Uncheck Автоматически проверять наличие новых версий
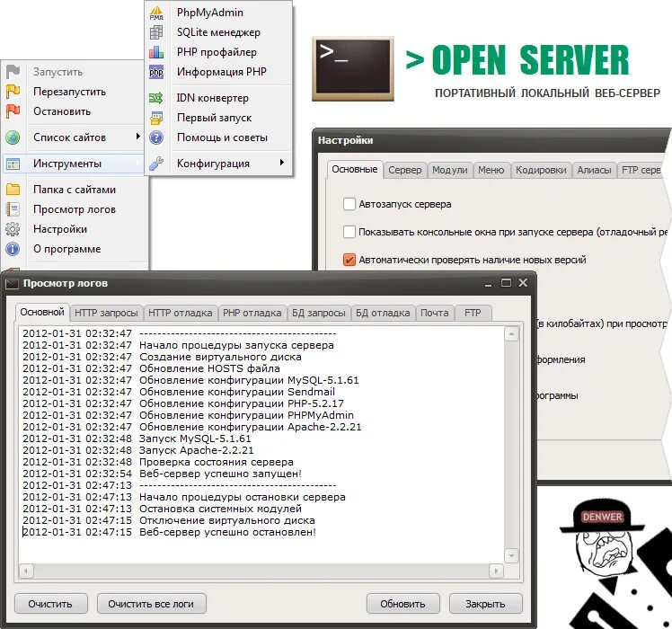This screenshot has width=672, height=629. (x=349, y=260)
